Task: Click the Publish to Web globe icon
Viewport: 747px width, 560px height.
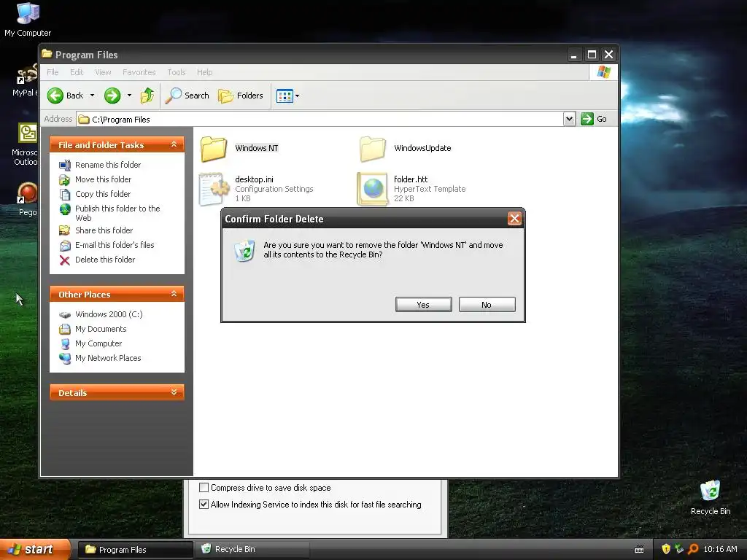Action: tap(65, 209)
